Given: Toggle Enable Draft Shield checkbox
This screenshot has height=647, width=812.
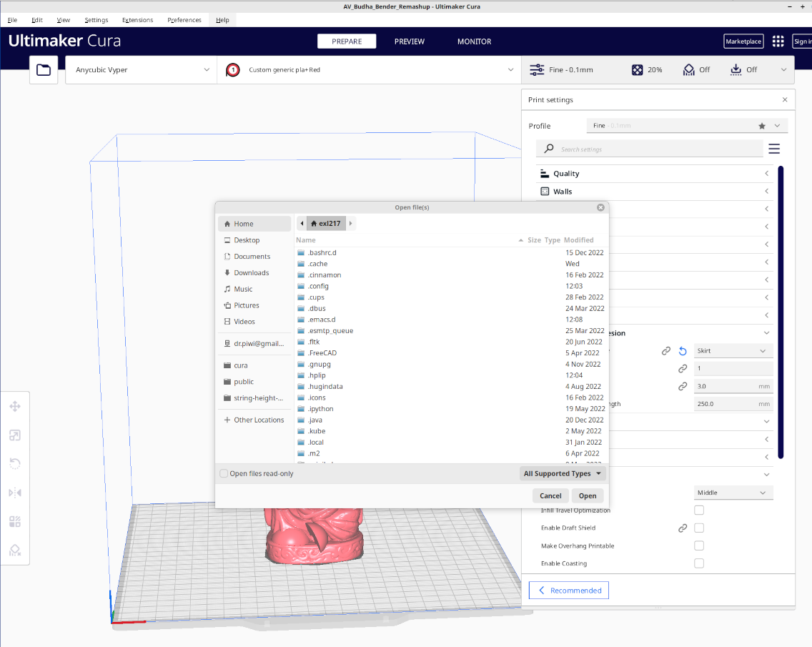Looking at the screenshot, I should point(699,528).
